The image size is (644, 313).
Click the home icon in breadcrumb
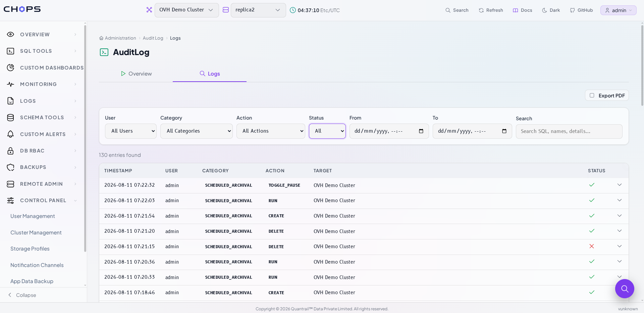click(101, 38)
